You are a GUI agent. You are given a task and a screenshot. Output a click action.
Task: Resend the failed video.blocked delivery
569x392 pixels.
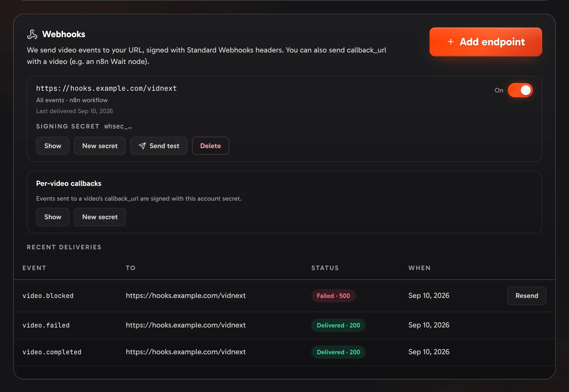[527, 296]
